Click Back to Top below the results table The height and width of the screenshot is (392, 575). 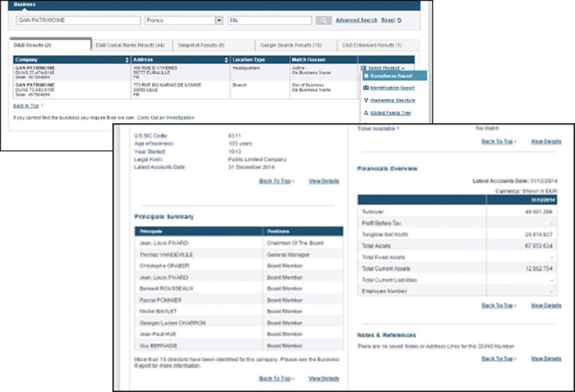[26, 106]
